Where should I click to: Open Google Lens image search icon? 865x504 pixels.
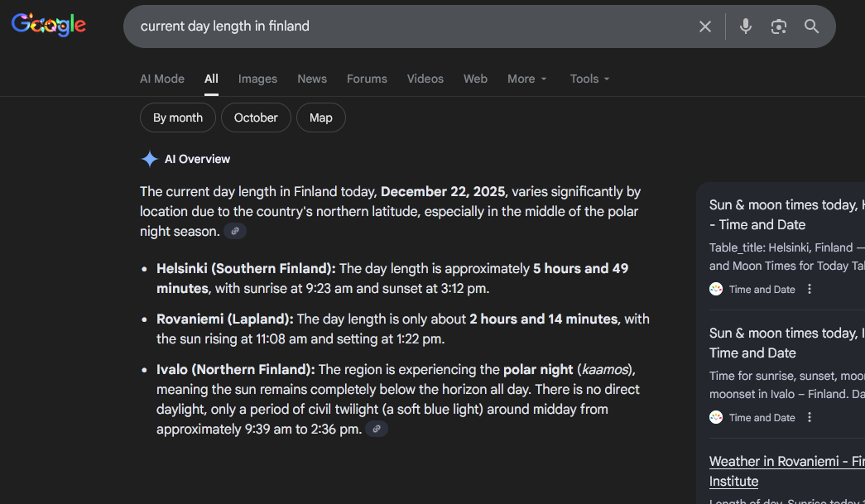pos(778,26)
